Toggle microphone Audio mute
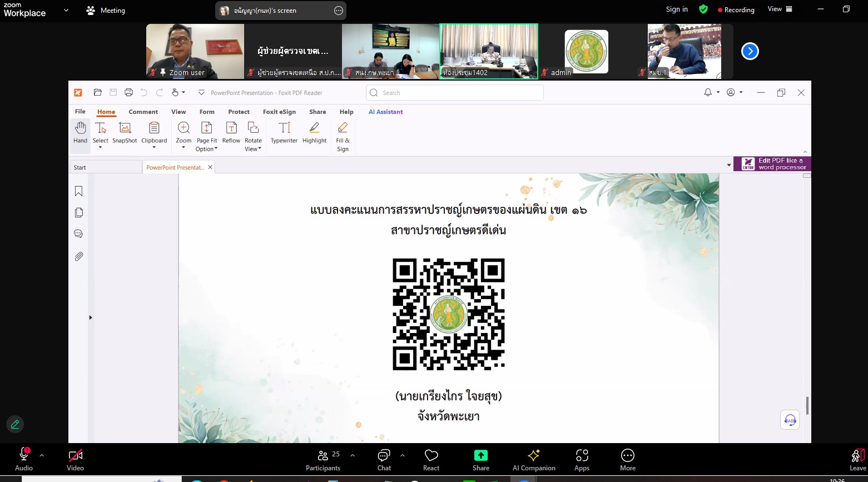 pyautogui.click(x=24, y=460)
